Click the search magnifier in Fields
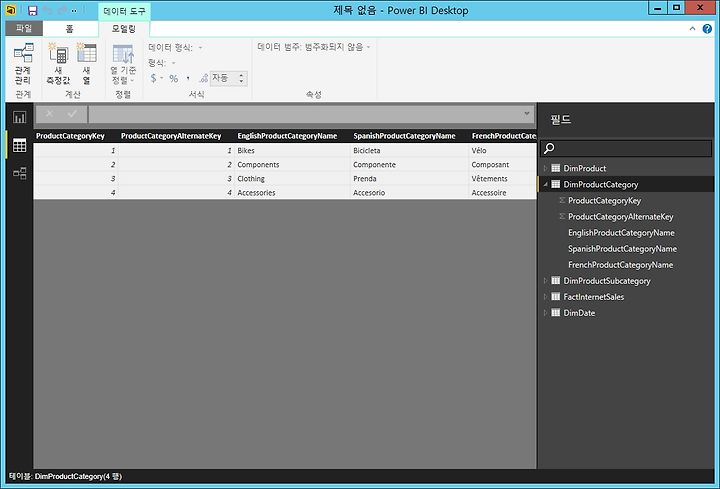Screen dimensions: 720x489 coord(549,148)
